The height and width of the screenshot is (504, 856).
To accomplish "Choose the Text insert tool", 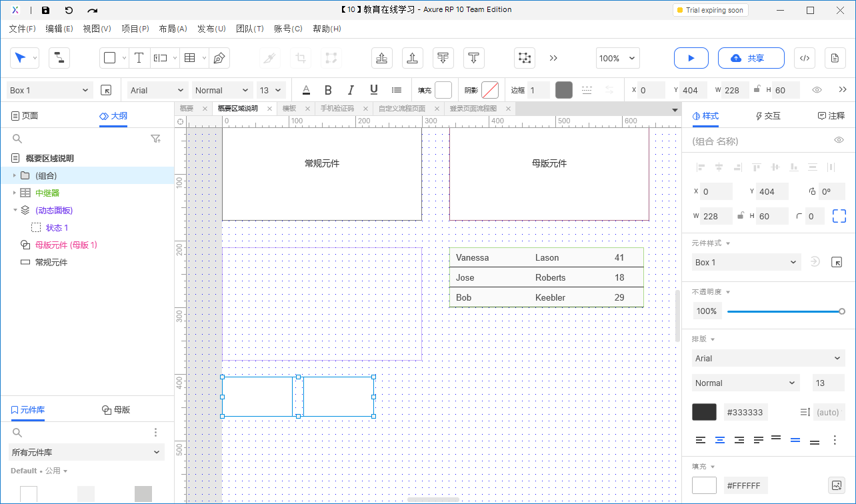I will click(139, 58).
